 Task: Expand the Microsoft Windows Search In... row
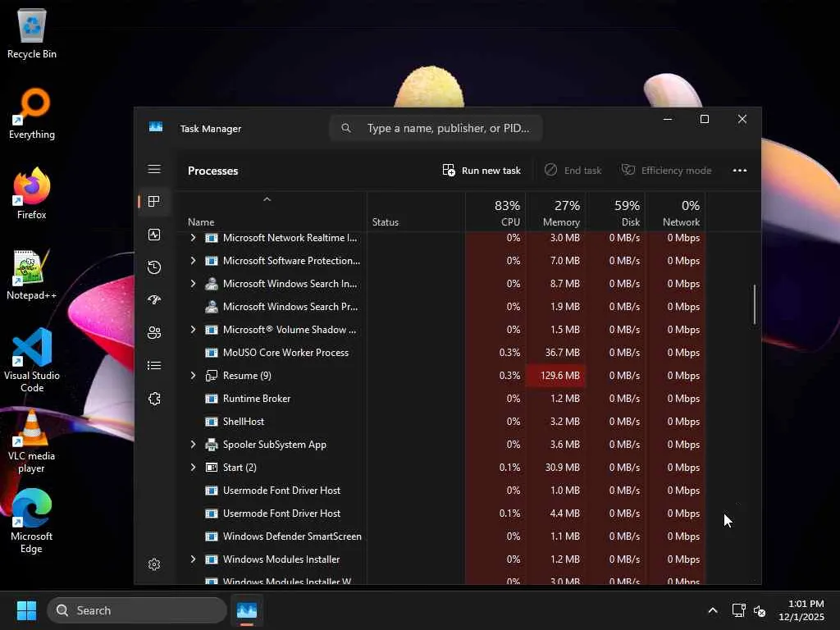pos(194,283)
